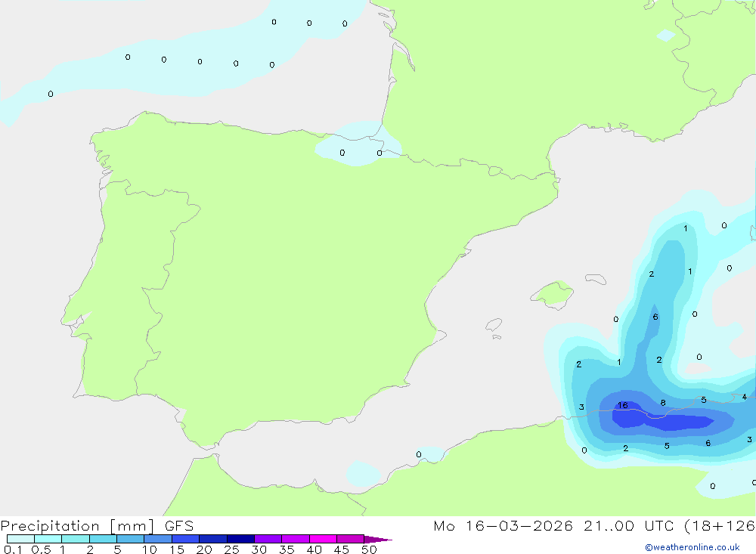The height and width of the screenshot is (554, 756).
Task: Click the 0.1–0.5 mm legend color swatch
Action: pyautogui.click(x=20, y=539)
